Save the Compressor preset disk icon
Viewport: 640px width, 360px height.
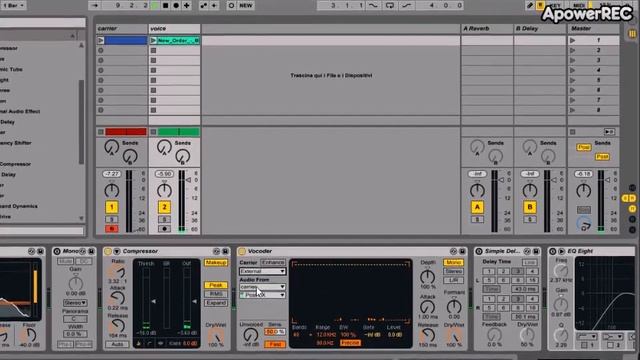tap(225, 251)
